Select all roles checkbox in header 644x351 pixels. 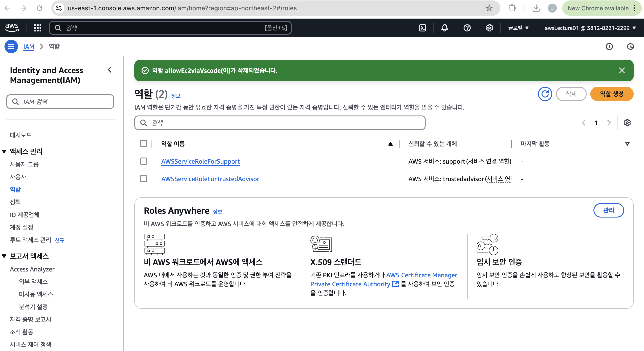[x=144, y=144]
